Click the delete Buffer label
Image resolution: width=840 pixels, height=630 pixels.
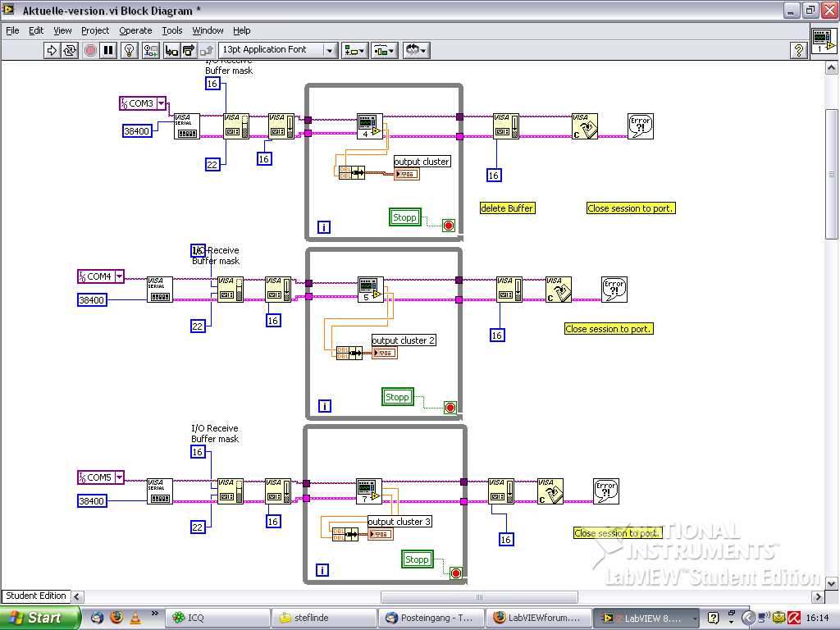pyautogui.click(x=507, y=208)
